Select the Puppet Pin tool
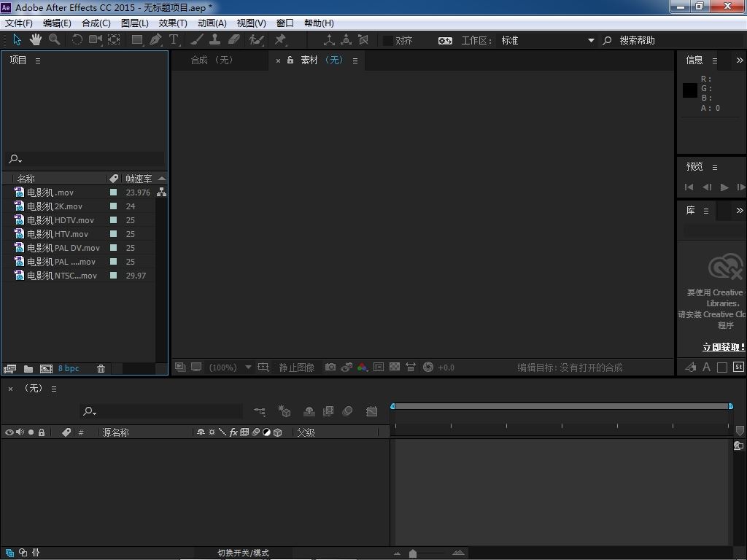This screenshot has width=747, height=560. (280, 40)
